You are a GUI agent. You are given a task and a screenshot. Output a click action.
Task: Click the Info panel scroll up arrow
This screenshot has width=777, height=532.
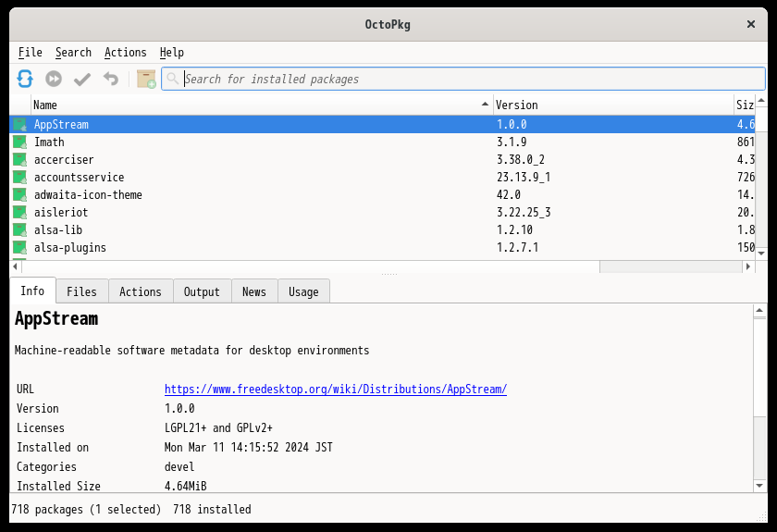[759, 310]
